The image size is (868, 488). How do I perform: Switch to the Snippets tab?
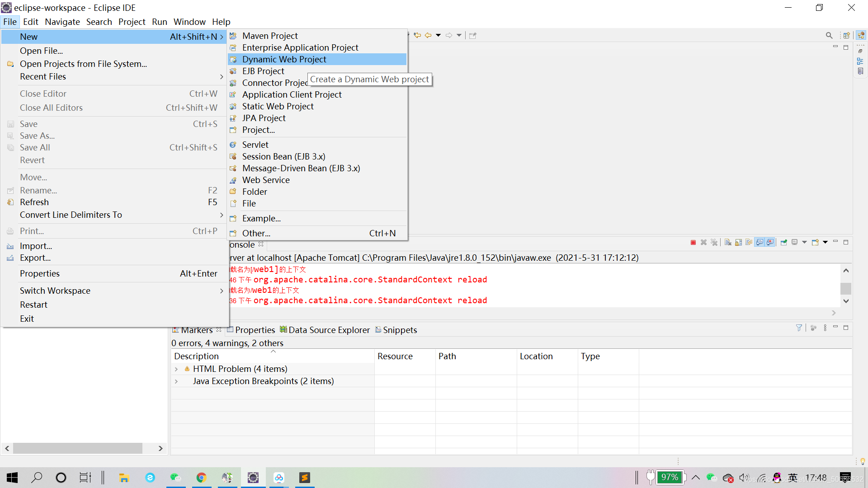396,330
